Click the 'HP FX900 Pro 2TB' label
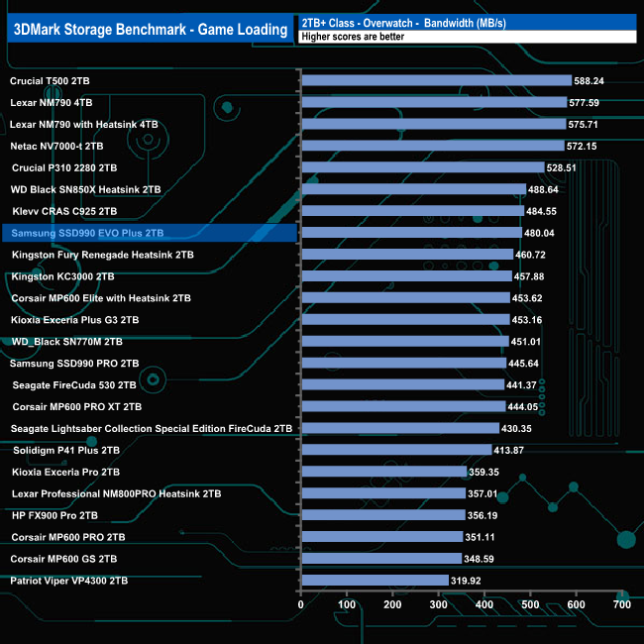Viewport: 644px width, 644px height. [54, 516]
